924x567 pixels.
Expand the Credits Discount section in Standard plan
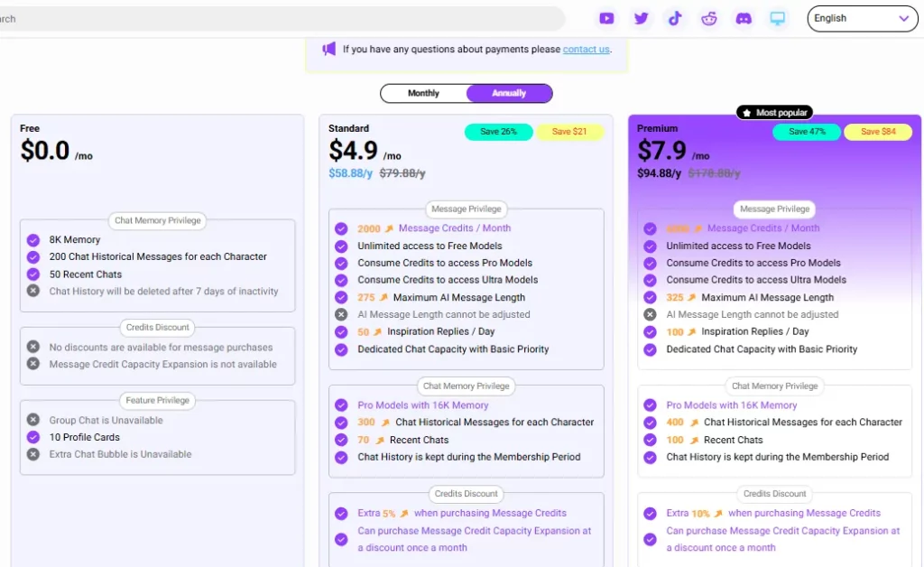point(467,494)
